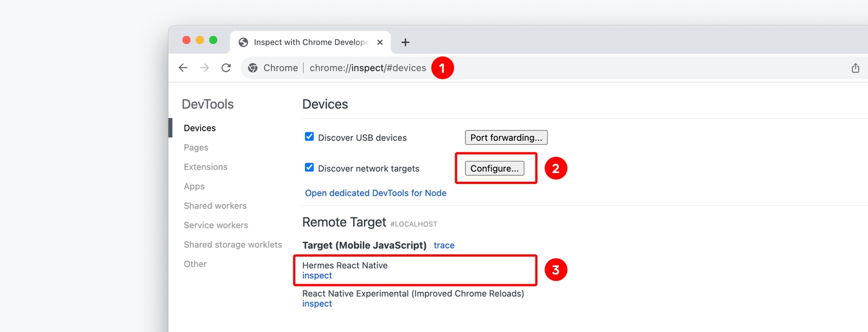Click the browser forward arrow
This screenshot has width=868, height=332.
point(205,68)
